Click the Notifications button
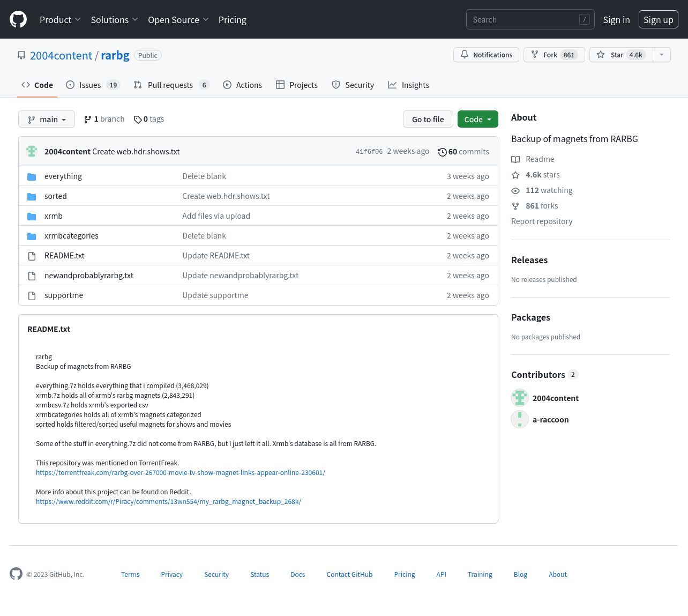The width and height of the screenshot is (688, 616). [486, 55]
